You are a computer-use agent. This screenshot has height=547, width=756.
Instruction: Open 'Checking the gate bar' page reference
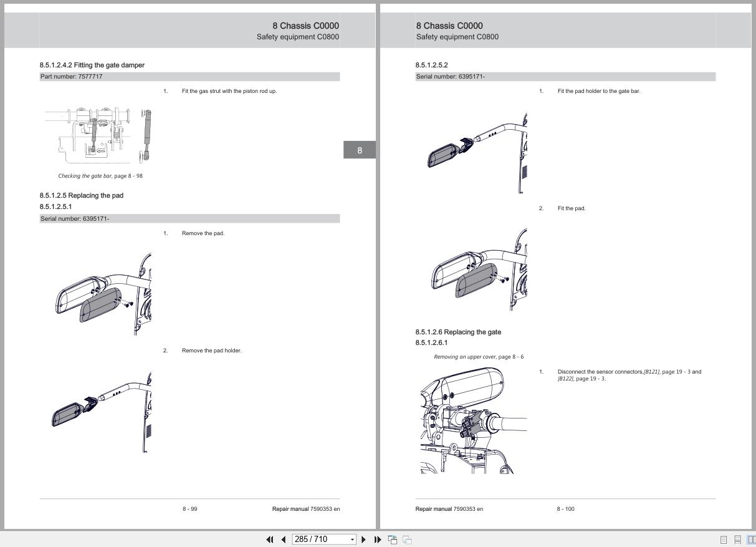point(100,176)
